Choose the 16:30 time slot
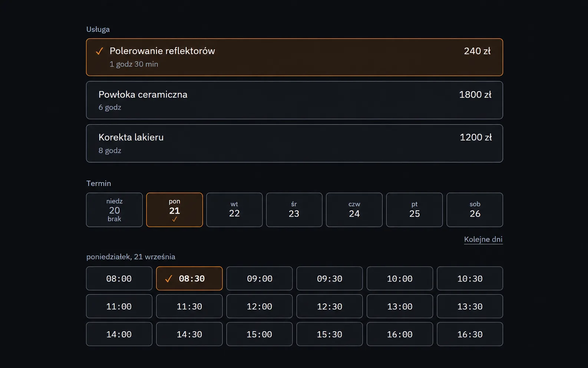Viewport: 588px width, 368px height. click(x=470, y=334)
